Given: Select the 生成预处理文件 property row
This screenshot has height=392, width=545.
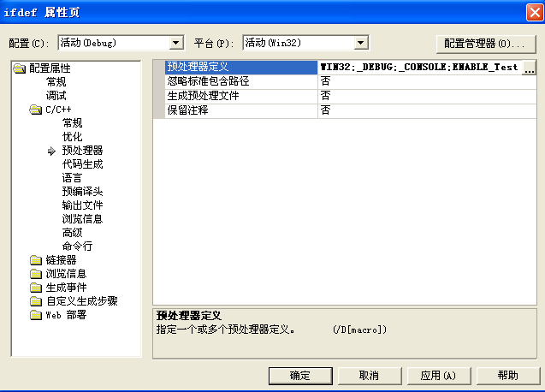Looking at the screenshot, I should (241, 97).
